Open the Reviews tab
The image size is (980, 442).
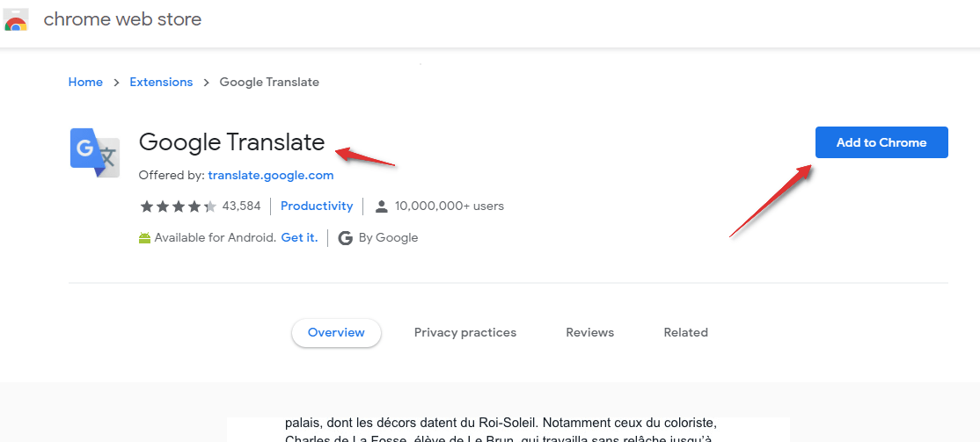(x=589, y=332)
